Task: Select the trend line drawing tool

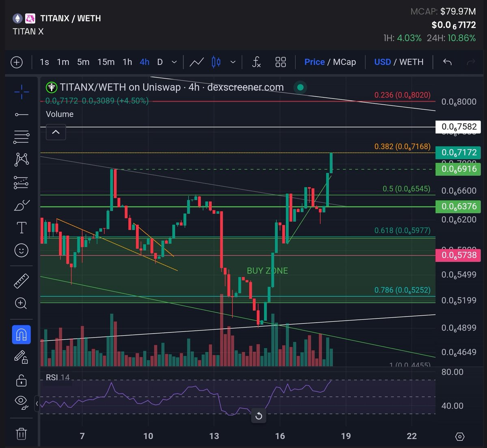Action: coord(22,115)
